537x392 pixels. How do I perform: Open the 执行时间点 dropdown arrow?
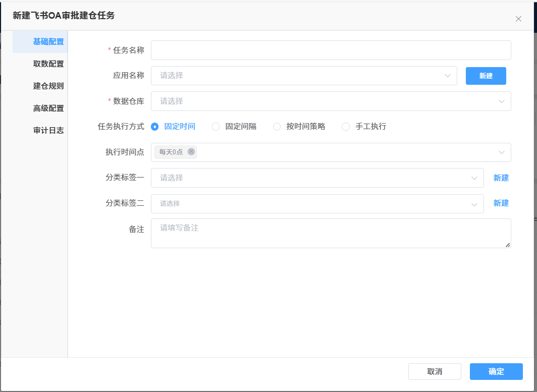(x=502, y=152)
